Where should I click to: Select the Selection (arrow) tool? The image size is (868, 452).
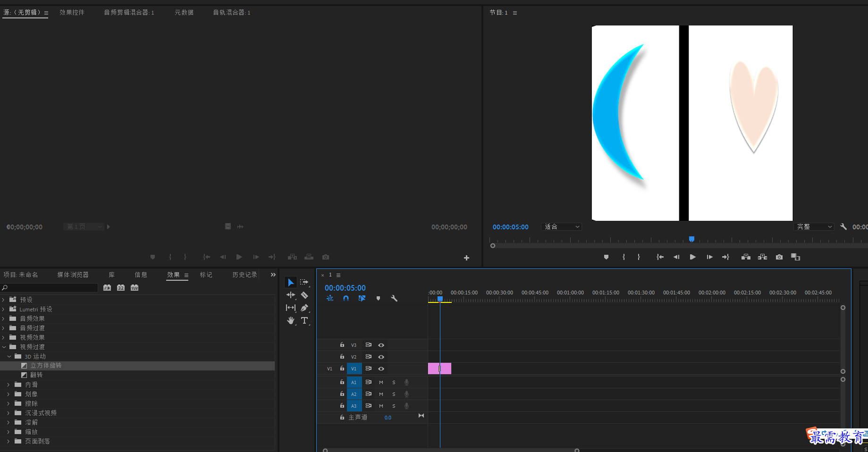pyautogui.click(x=291, y=282)
